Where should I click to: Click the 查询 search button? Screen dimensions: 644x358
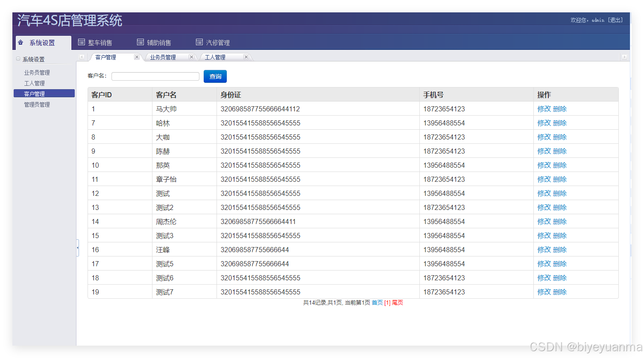click(x=215, y=76)
